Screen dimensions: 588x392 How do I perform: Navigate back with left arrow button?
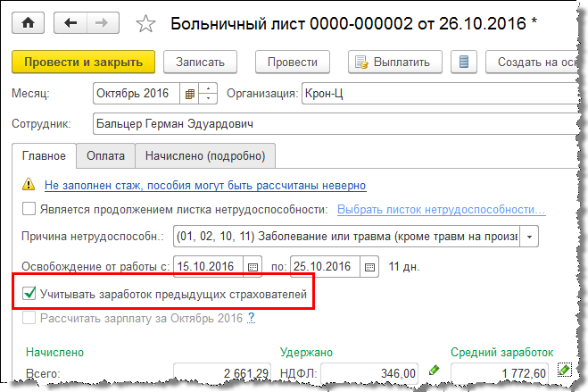point(70,23)
